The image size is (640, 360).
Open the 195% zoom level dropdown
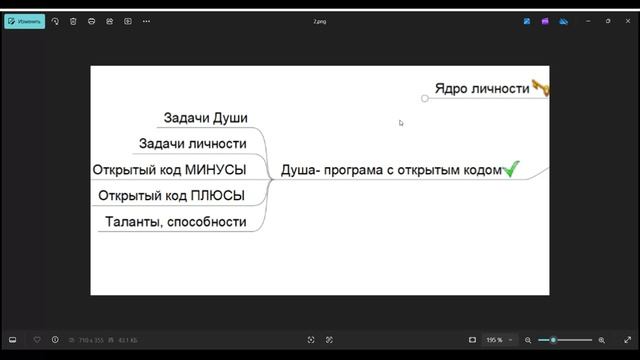[x=498, y=340]
